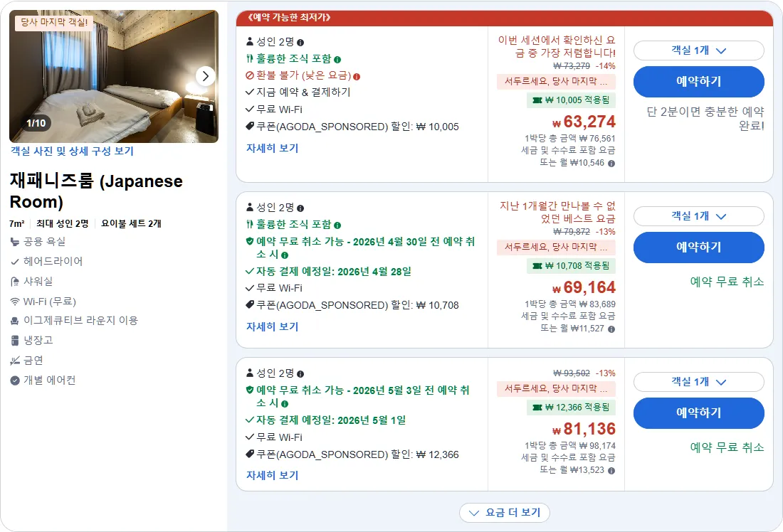
Task: Click the 서두르세요 badge in first rate
Action: click(x=556, y=81)
